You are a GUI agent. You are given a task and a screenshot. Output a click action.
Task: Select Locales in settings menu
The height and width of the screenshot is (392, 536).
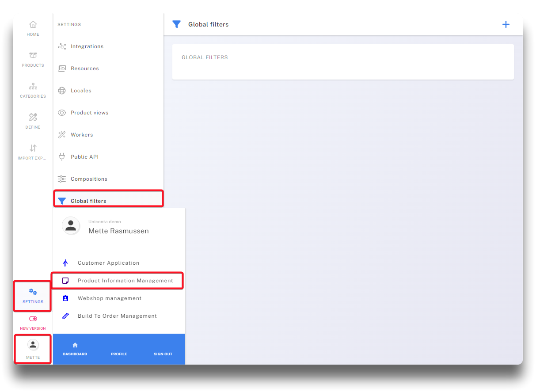point(81,91)
